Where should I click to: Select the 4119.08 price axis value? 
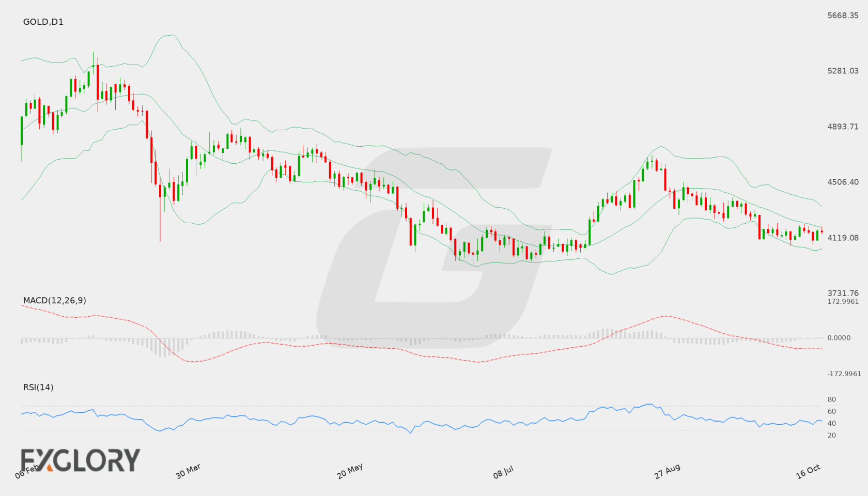point(843,238)
